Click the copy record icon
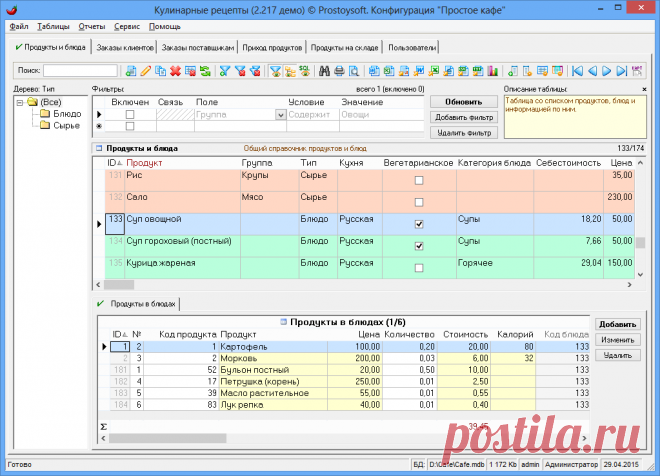This screenshot has width=660, height=476. [x=160, y=71]
